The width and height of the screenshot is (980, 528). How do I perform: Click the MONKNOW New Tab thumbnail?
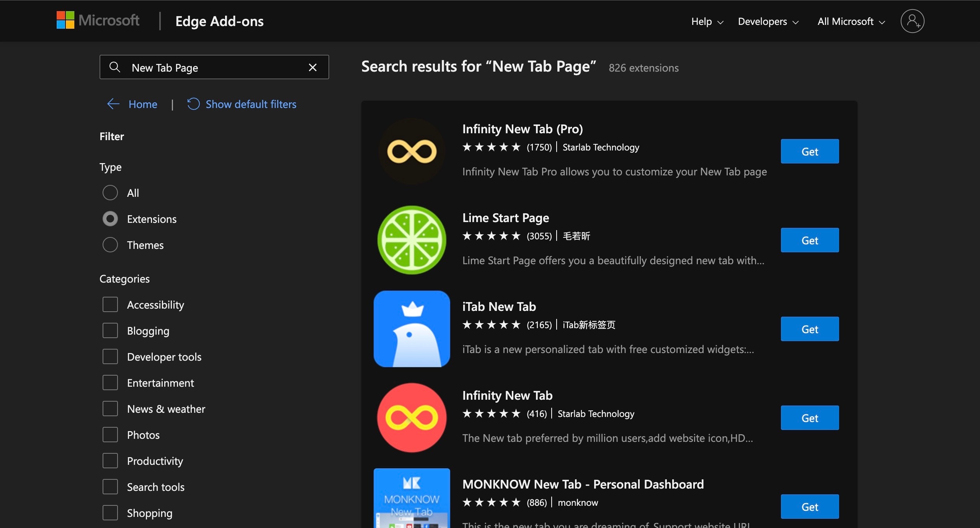(412, 498)
